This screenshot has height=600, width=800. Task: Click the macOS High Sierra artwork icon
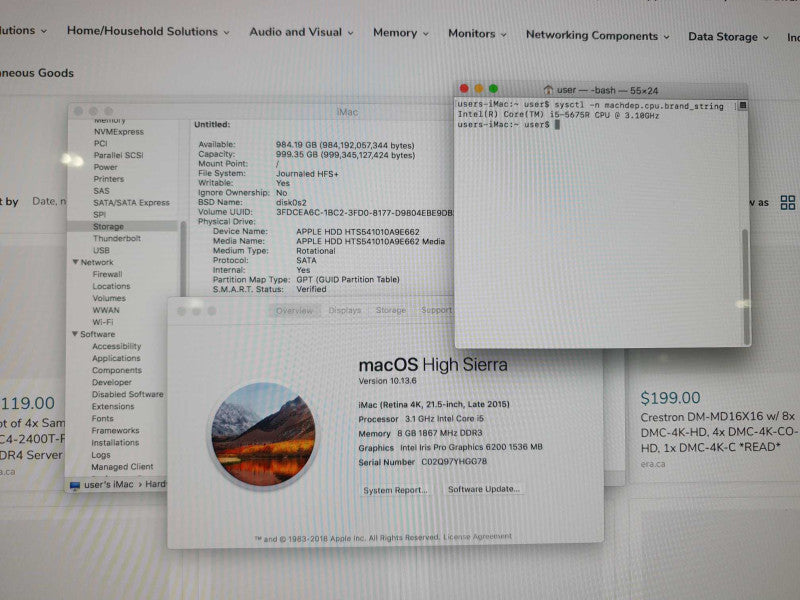coord(264,436)
